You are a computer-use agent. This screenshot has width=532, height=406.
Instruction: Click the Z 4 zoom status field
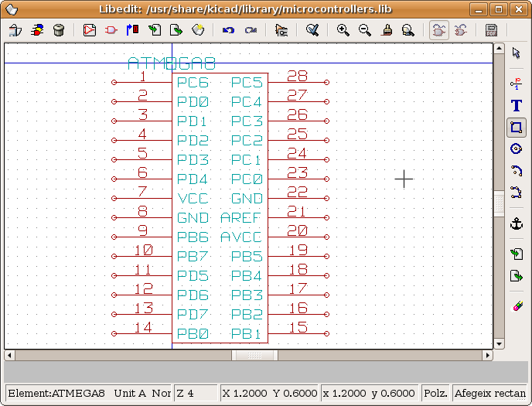pos(196,394)
